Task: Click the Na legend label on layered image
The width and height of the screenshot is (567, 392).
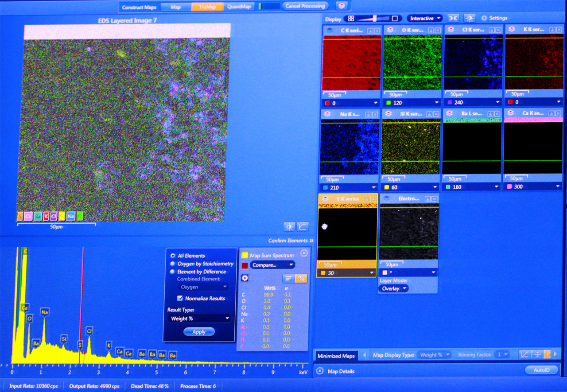Action: pos(71,216)
